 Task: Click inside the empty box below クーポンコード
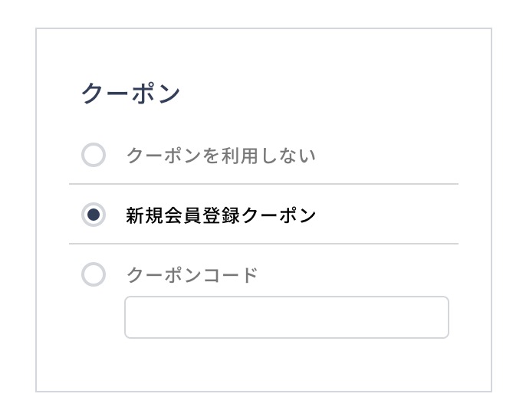click(286, 317)
